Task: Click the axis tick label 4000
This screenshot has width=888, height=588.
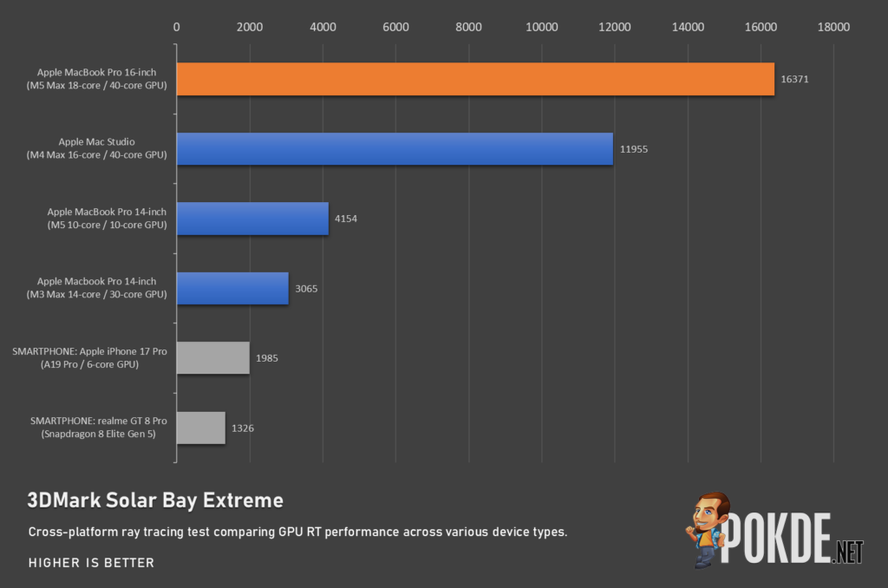Action: [x=323, y=27]
